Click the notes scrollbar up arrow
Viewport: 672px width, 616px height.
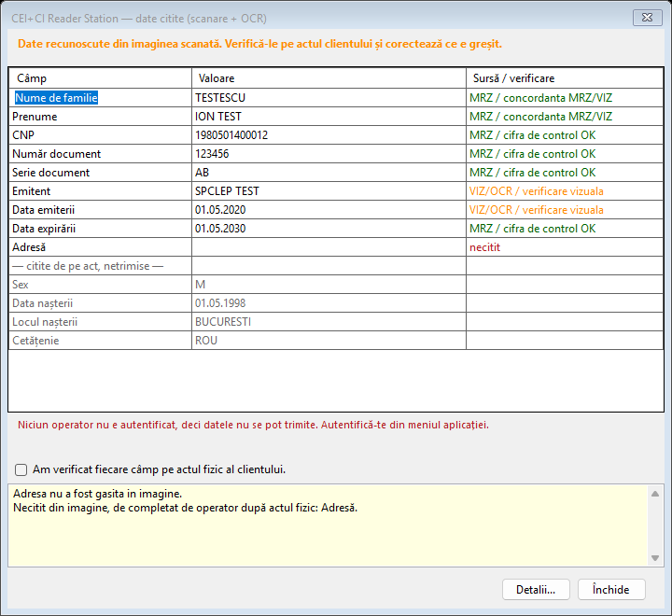[x=655, y=494]
